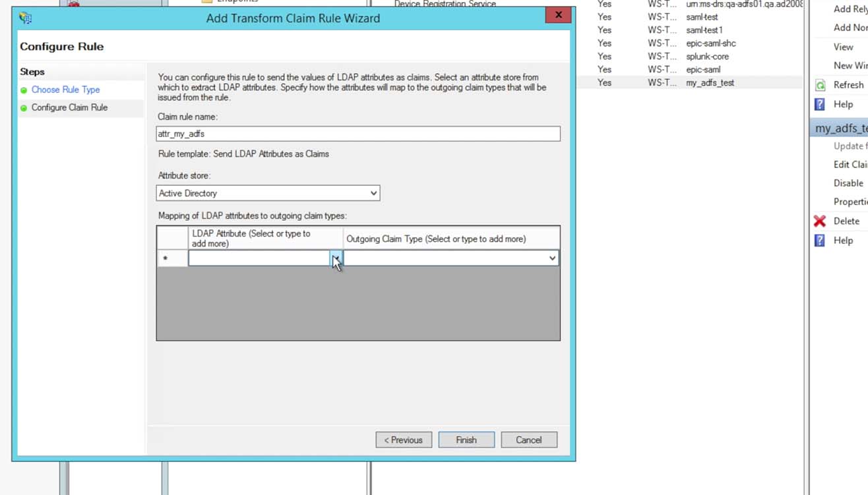Select the Configure Claim Rule step
Screen dimensions: 868x495
69,107
